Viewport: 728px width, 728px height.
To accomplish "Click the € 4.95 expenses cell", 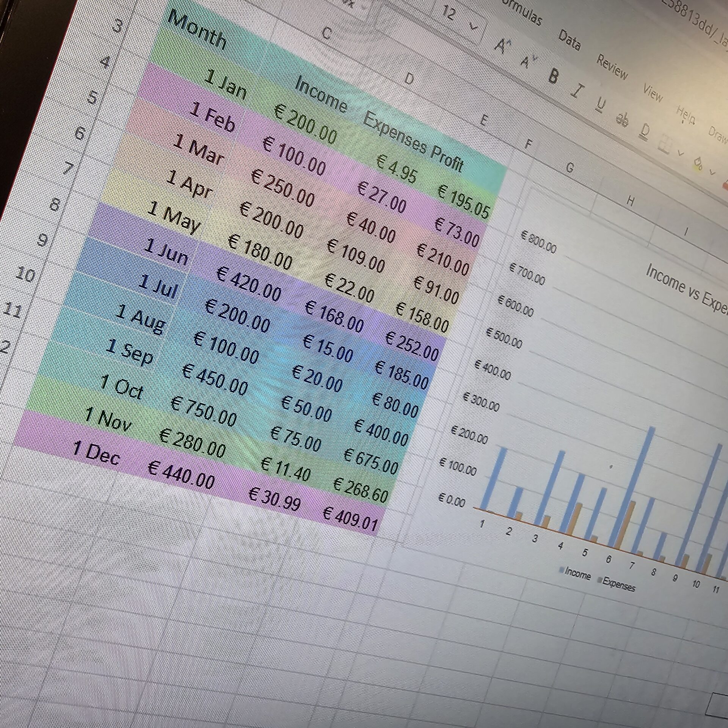I will click(397, 169).
